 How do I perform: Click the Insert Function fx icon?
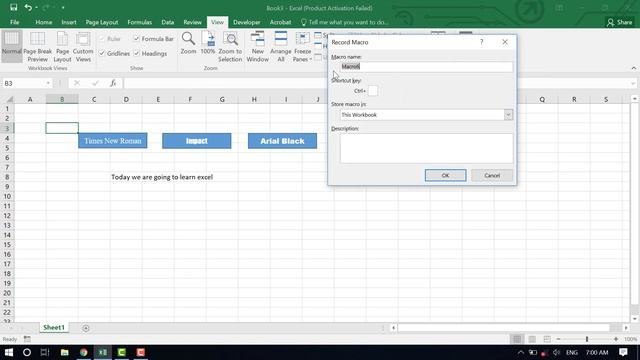(x=113, y=83)
